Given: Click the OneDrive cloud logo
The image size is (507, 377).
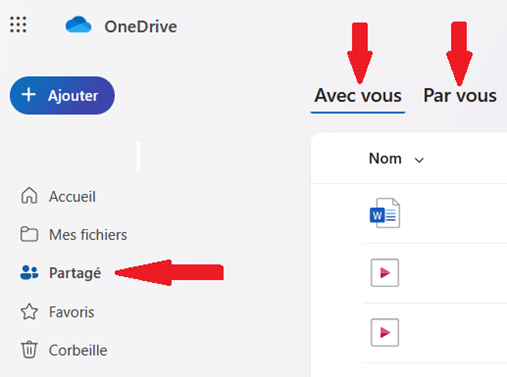Looking at the screenshot, I should click(x=78, y=25).
